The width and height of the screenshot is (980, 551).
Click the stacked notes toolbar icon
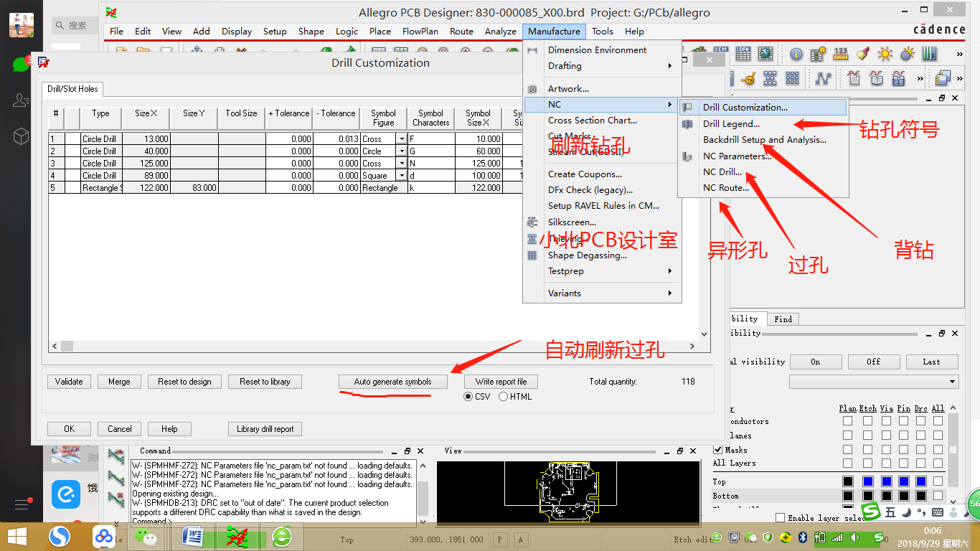pos(942,77)
